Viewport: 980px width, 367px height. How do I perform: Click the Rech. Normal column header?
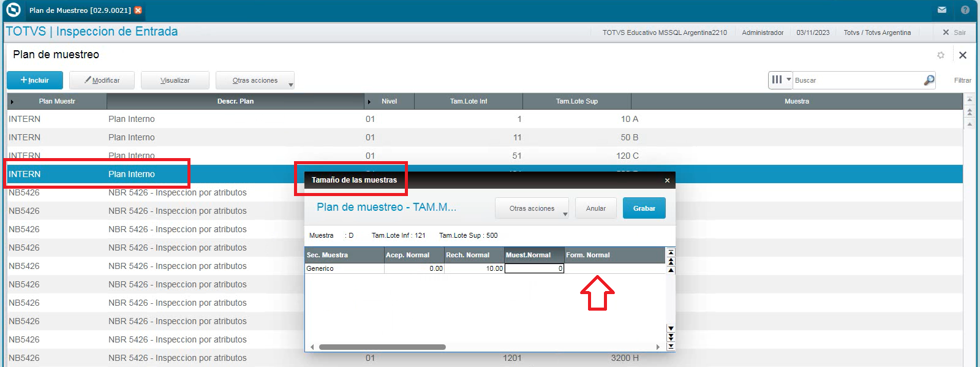point(474,255)
